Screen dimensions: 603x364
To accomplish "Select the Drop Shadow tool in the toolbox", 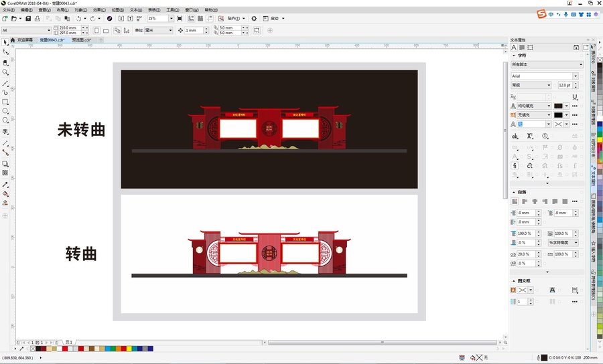I will pyautogui.click(x=5, y=164).
